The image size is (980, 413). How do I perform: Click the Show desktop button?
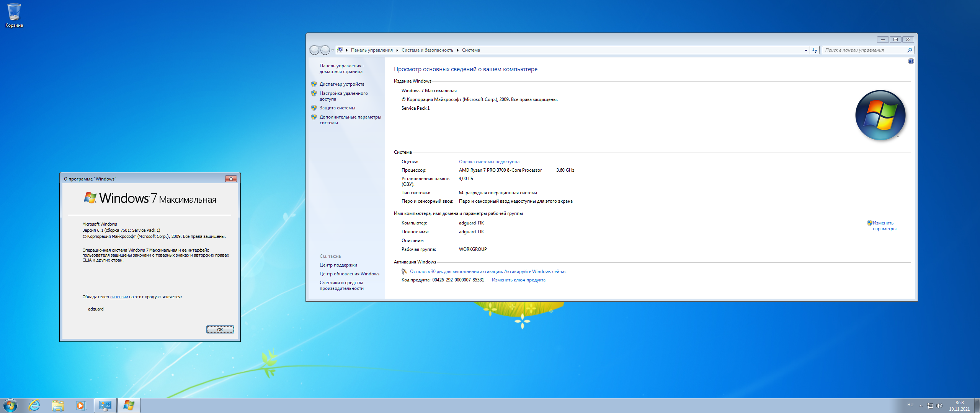(977, 405)
